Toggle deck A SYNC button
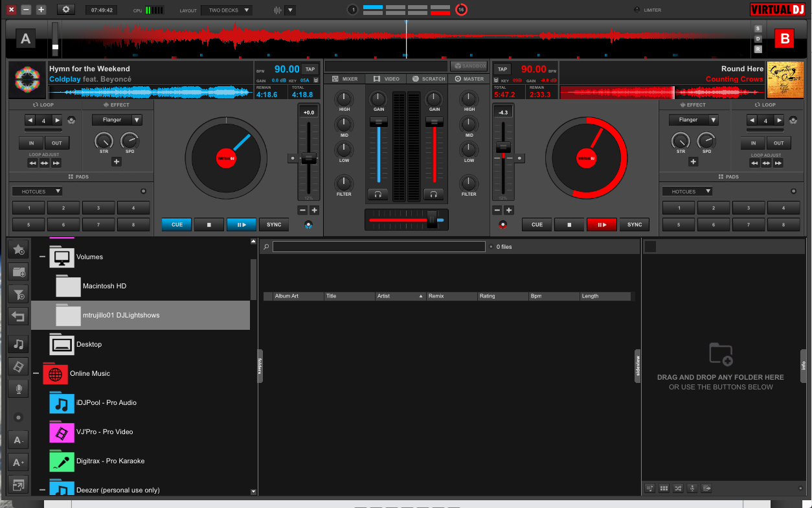 pos(274,225)
